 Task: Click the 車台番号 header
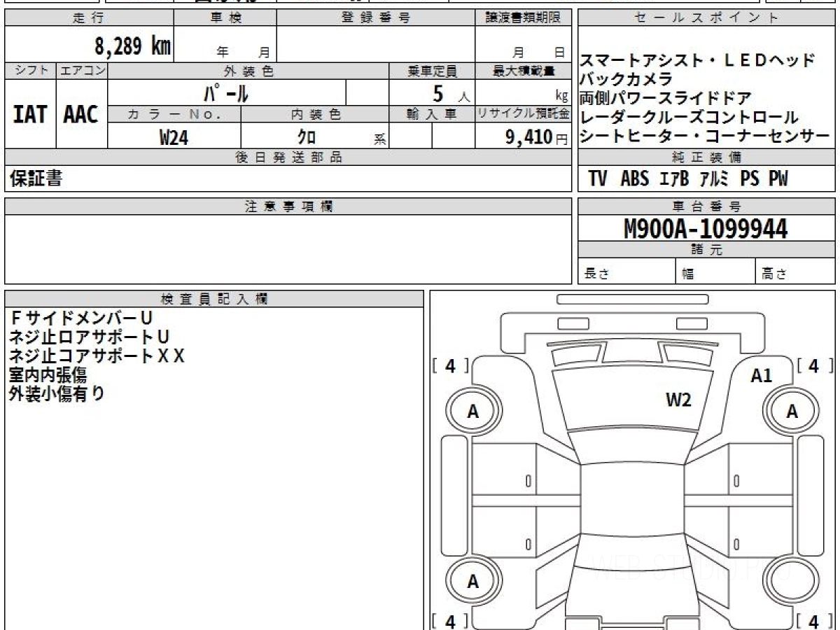[x=706, y=206]
